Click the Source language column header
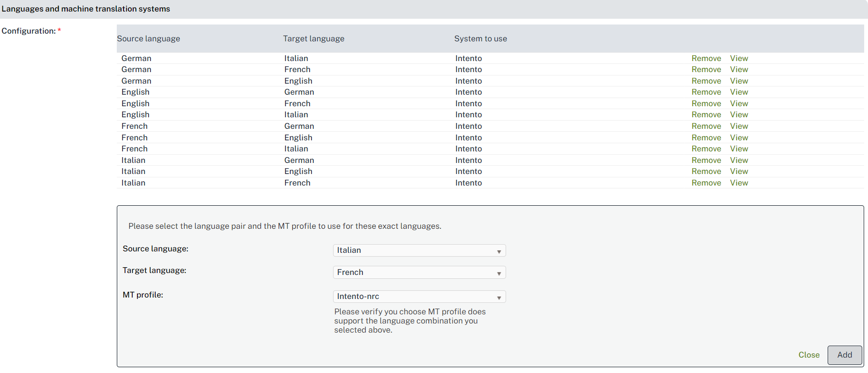 pos(149,38)
